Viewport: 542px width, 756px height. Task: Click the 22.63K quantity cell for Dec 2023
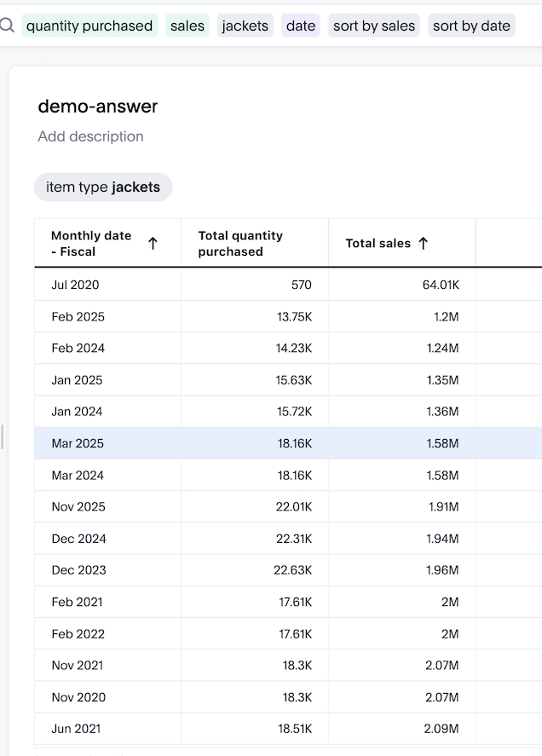click(292, 570)
